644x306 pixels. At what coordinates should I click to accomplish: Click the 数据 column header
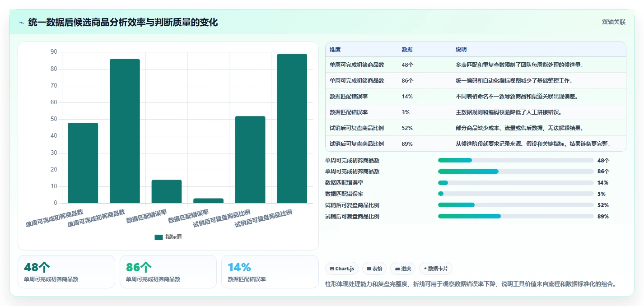407,49
